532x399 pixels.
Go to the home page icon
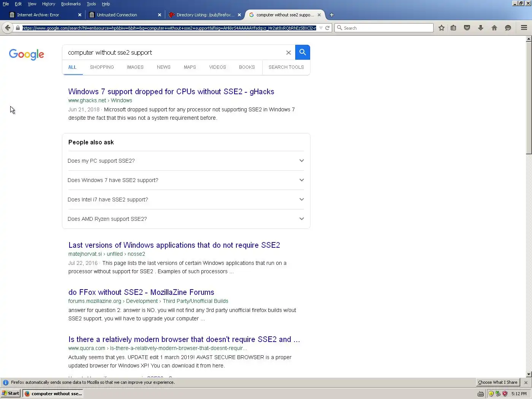click(x=494, y=28)
